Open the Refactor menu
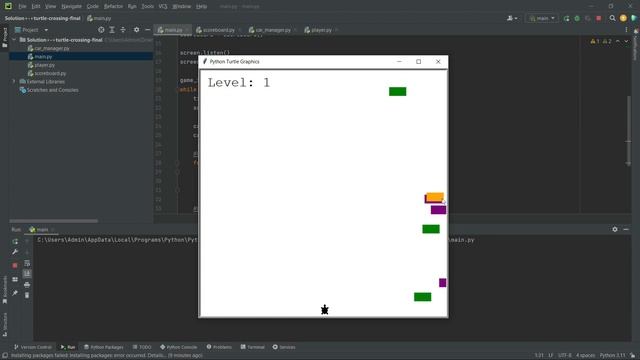The width and height of the screenshot is (640, 360). [x=113, y=7]
